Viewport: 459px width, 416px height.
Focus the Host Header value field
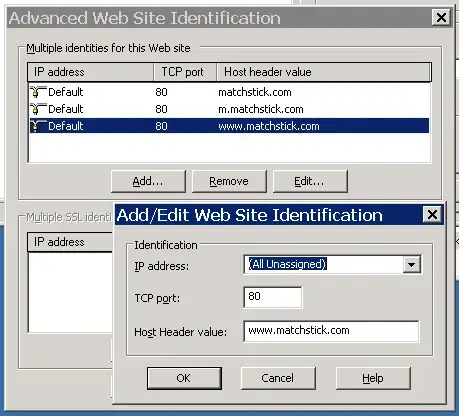[x=331, y=331]
